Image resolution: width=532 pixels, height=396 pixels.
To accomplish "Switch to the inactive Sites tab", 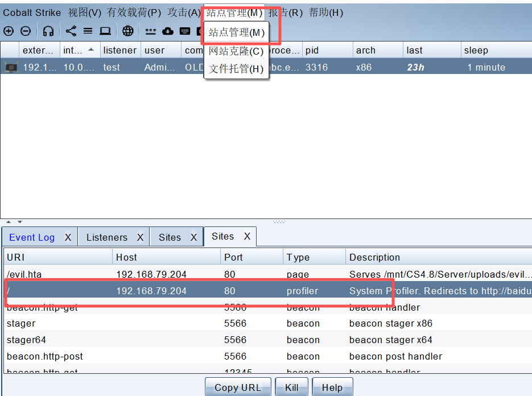I will click(170, 237).
